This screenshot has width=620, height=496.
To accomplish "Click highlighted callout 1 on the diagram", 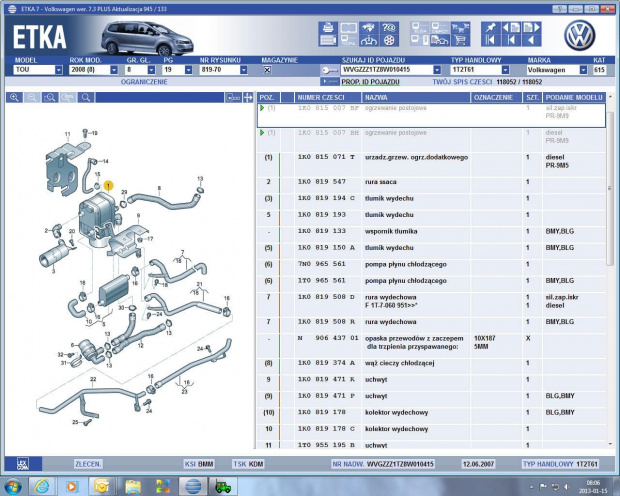I will (108, 185).
